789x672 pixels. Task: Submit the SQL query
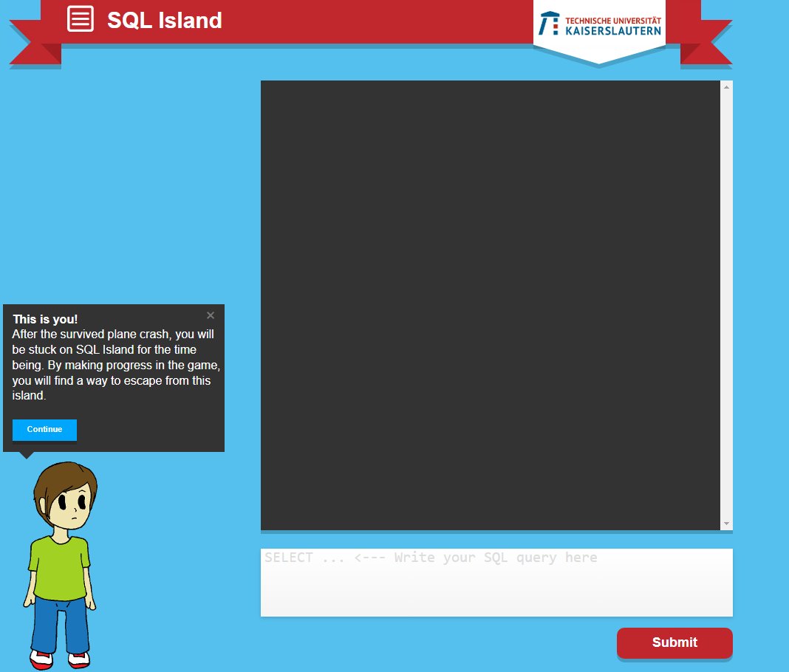[674, 642]
